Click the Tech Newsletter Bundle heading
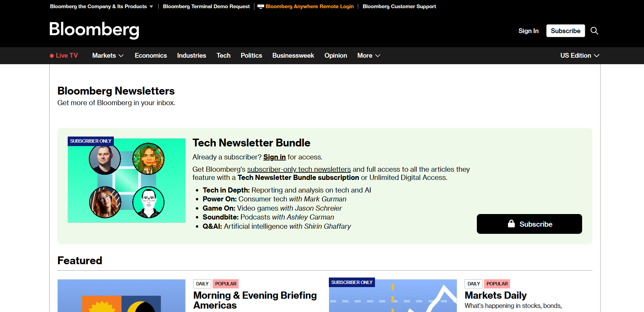644x312 pixels. (251, 143)
